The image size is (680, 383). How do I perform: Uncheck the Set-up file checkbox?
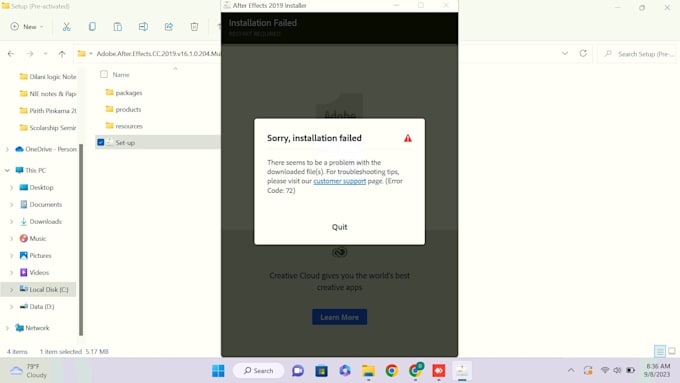[101, 142]
